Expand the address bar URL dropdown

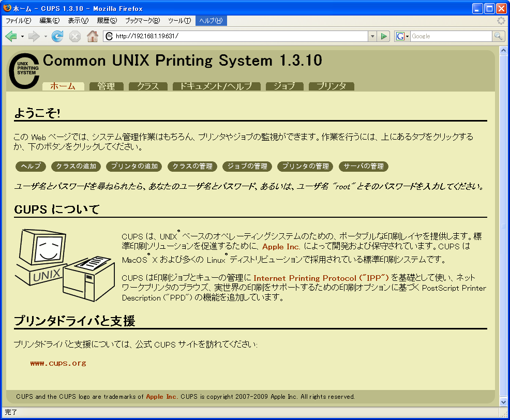[x=372, y=36]
